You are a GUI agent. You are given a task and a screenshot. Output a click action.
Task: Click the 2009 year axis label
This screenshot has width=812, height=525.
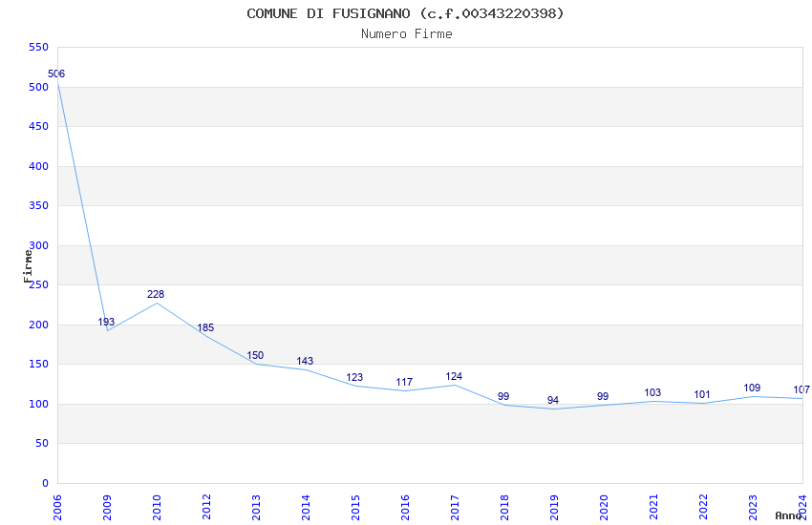(107, 508)
